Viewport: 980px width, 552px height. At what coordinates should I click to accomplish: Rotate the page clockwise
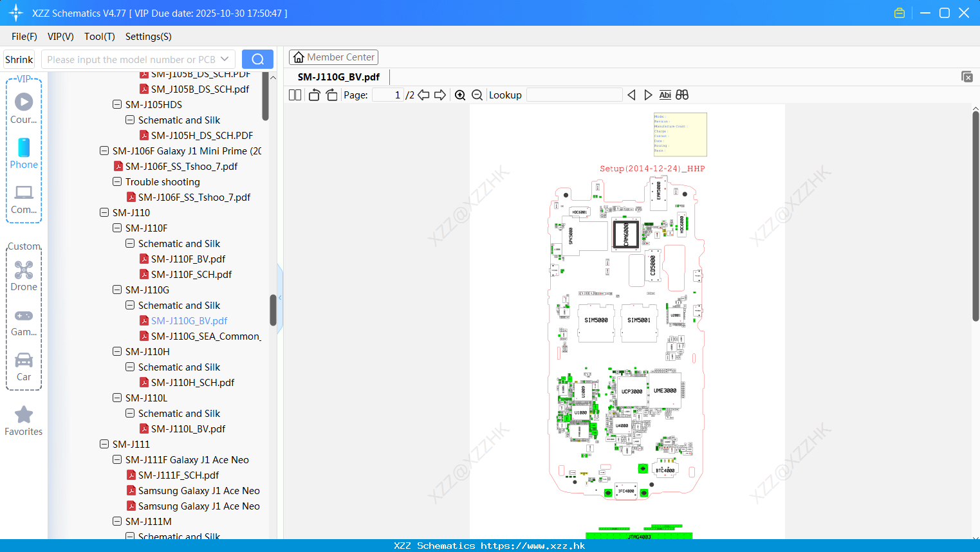click(x=331, y=95)
